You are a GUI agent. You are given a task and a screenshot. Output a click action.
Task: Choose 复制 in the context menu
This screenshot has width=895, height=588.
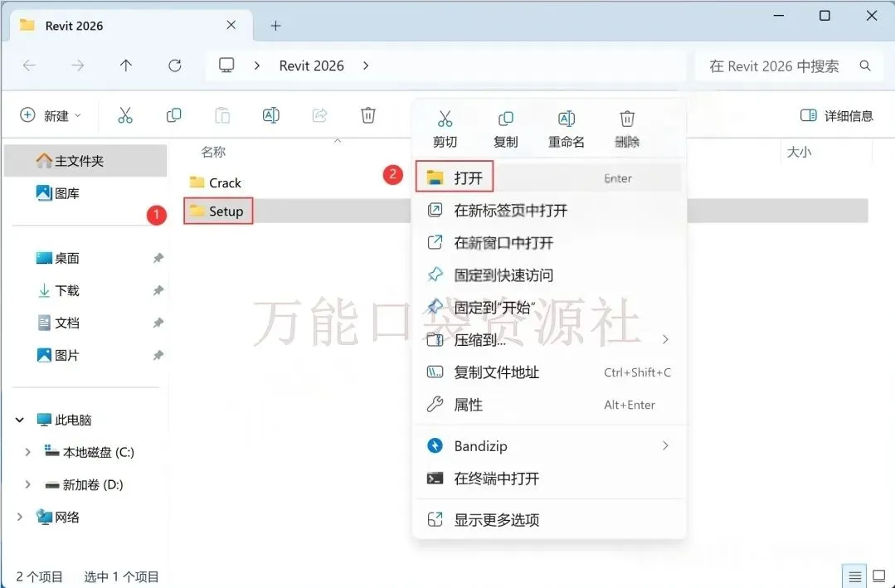point(505,129)
